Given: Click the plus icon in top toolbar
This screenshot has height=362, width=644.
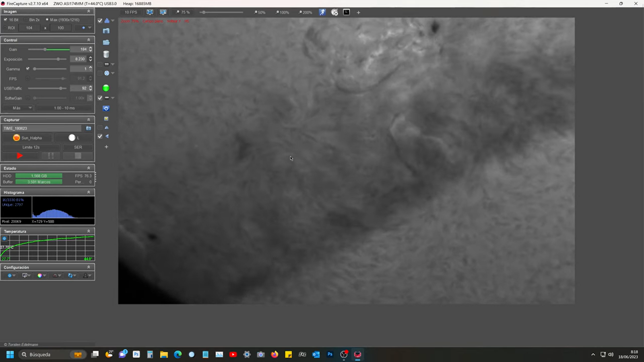Looking at the screenshot, I should pos(358,12).
